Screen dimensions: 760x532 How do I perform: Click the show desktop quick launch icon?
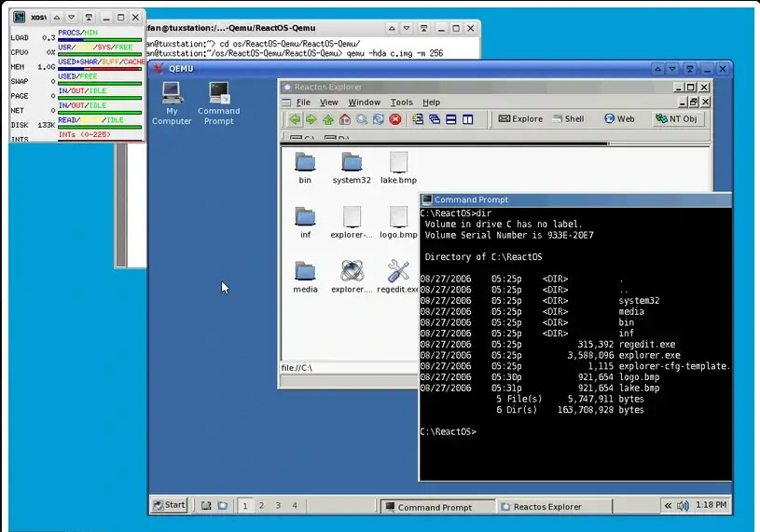[x=206, y=506]
